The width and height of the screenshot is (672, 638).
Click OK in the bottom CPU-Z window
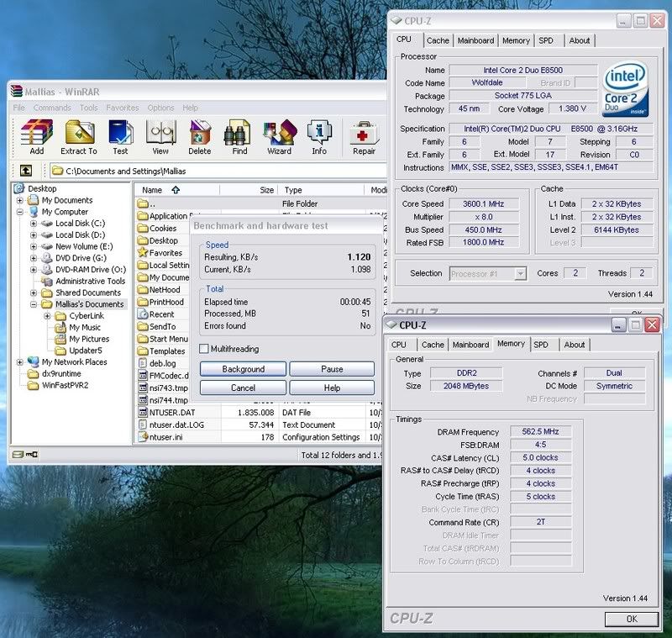[632, 619]
